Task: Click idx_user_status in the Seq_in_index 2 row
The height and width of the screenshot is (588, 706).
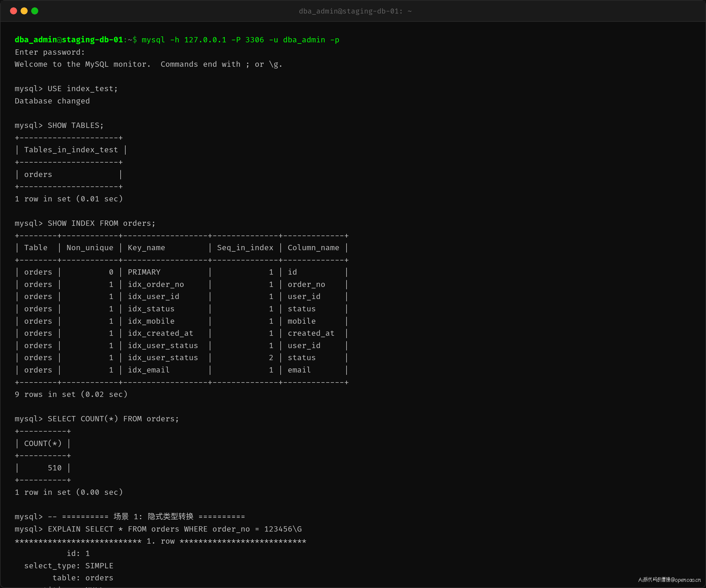Action: pos(163,358)
